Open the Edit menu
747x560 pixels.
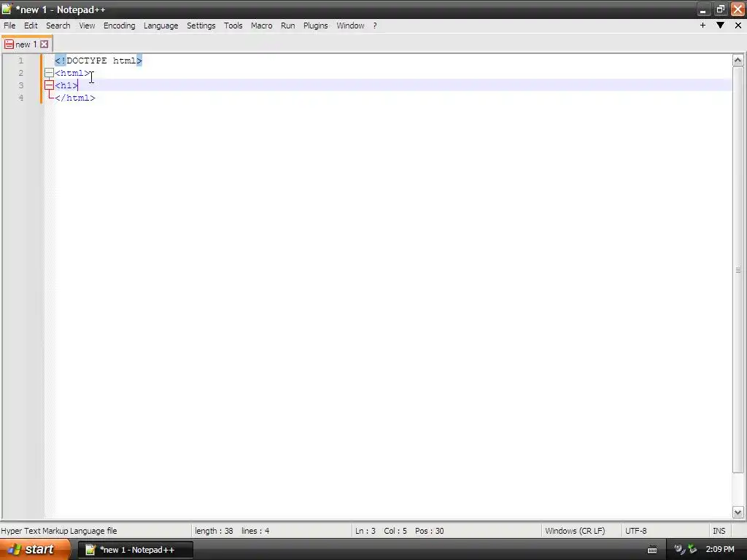(x=31, y=26)
